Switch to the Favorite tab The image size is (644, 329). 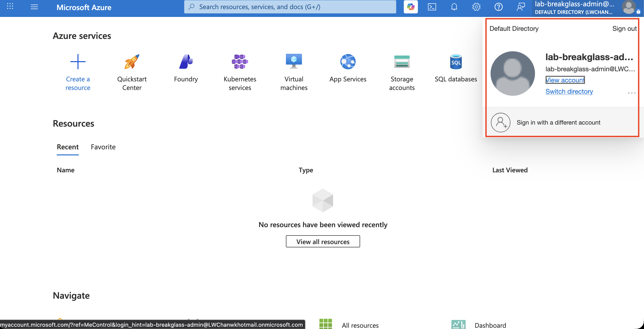coord(103,147)
